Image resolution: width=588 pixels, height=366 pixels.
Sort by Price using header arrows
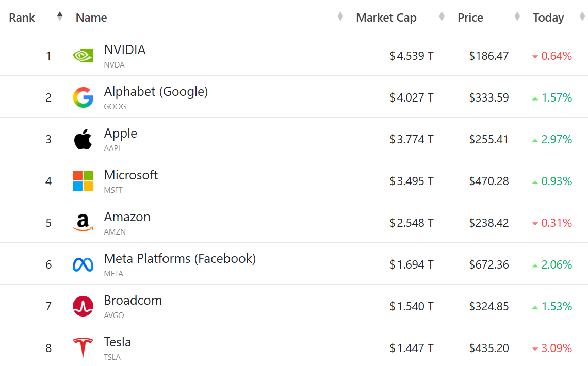click(x=517, y=16)
